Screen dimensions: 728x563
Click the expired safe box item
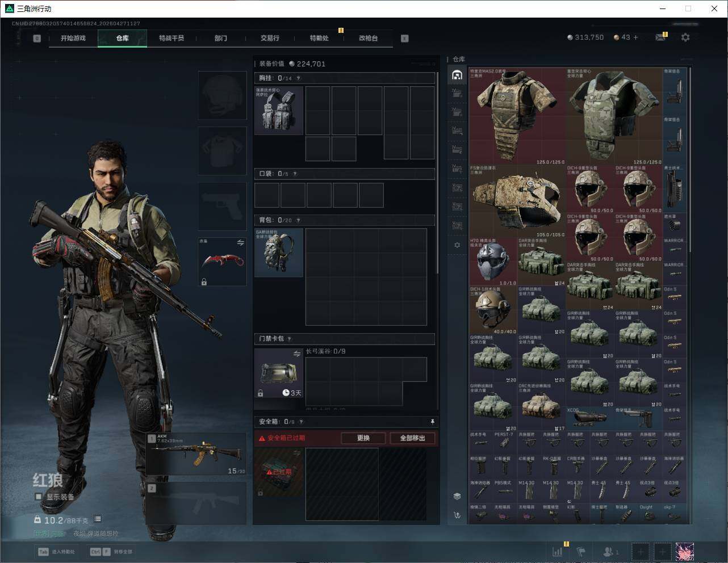pos(279,472)
